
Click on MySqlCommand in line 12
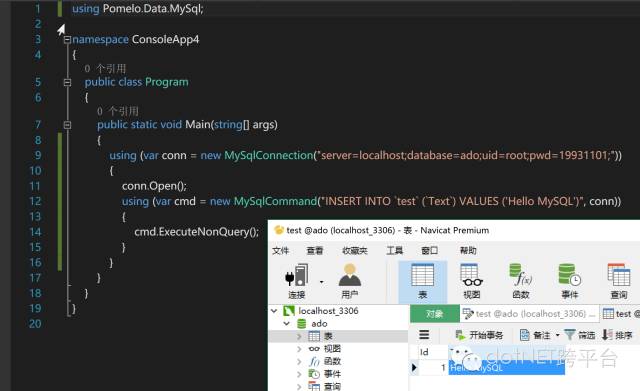[x=276, y=201]
